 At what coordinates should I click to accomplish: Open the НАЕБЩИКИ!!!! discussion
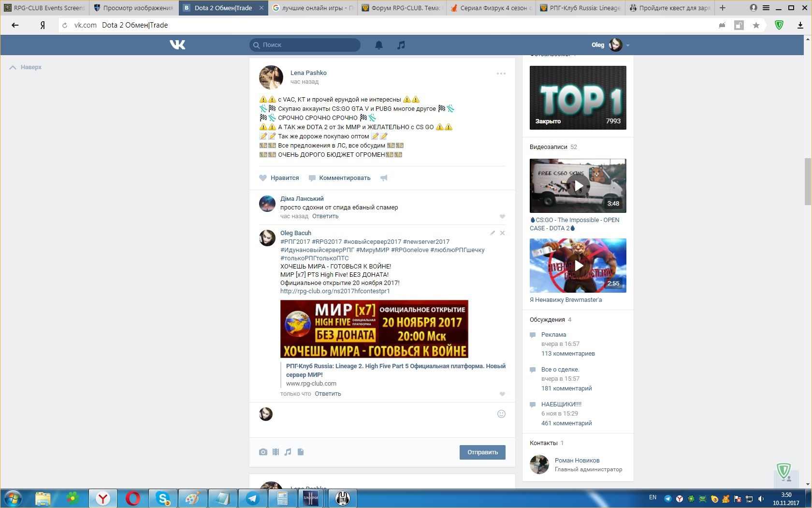[x=561, y=404]
